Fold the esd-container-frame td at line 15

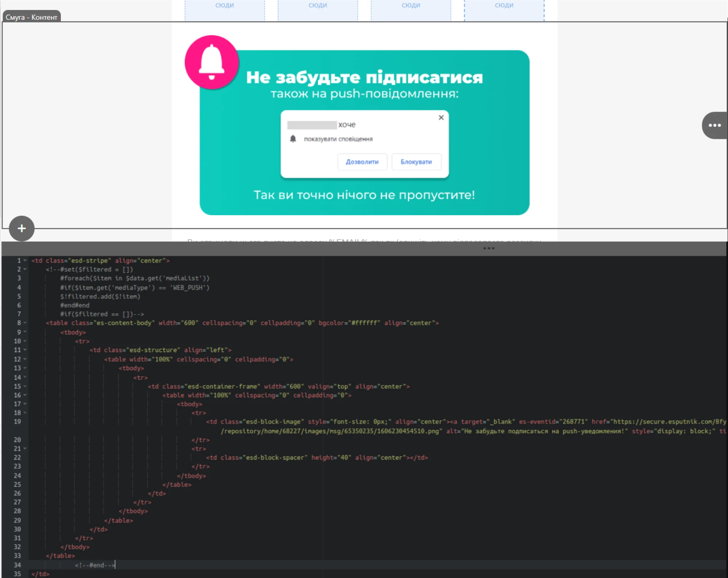point(25,386)
